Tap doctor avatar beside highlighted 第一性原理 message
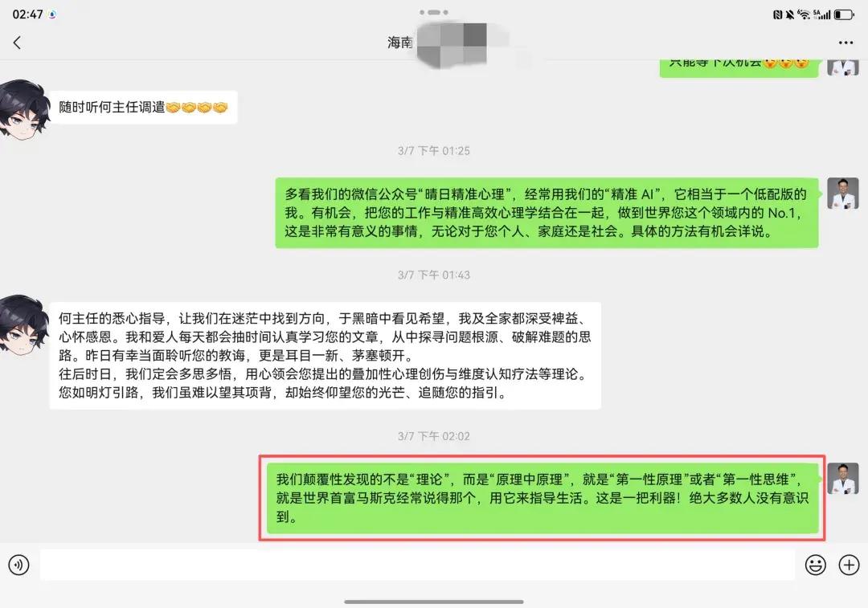Screen dimensions: 868x608 pos(842,479)
